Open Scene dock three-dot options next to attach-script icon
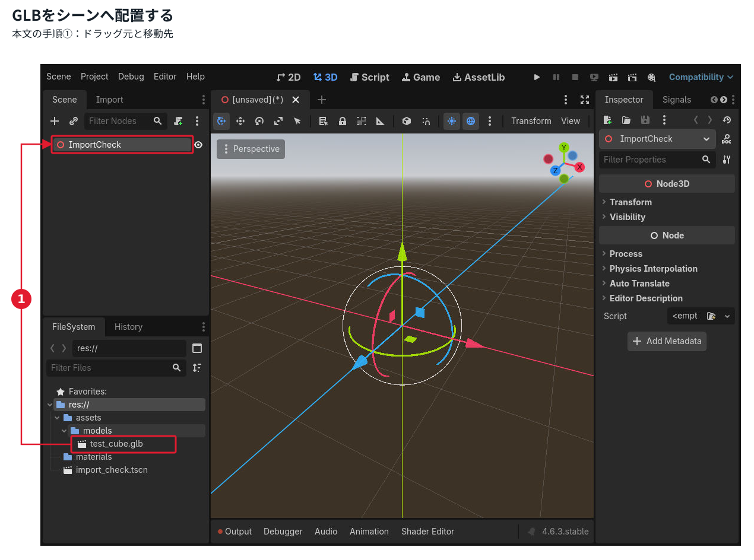The image size is (754, 560). 197,121
